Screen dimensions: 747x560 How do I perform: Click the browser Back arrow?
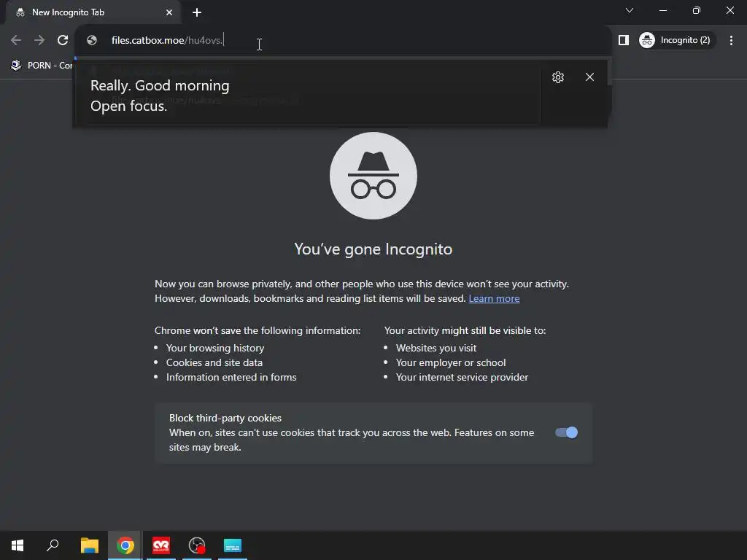pos(16,41)
